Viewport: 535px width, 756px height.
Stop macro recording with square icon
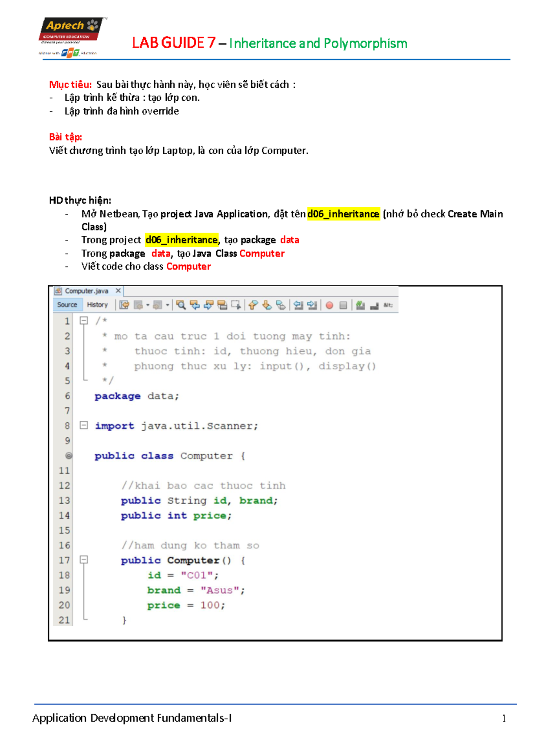[343, 305]
